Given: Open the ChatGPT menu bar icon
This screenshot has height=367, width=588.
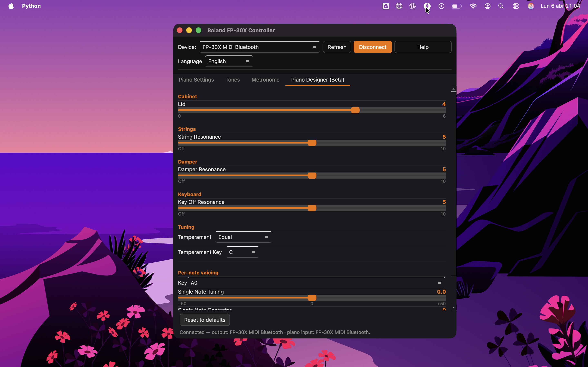Looking at the screenshot, I should [412, 6].
